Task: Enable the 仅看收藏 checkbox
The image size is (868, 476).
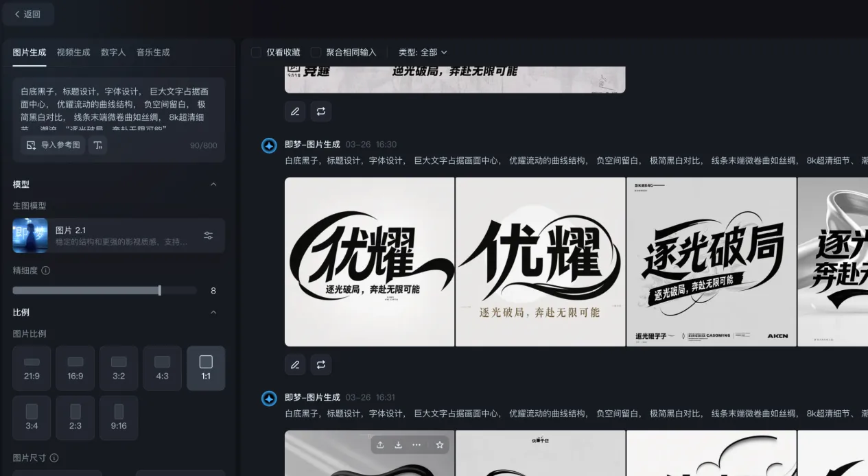Action: [256, 52]
